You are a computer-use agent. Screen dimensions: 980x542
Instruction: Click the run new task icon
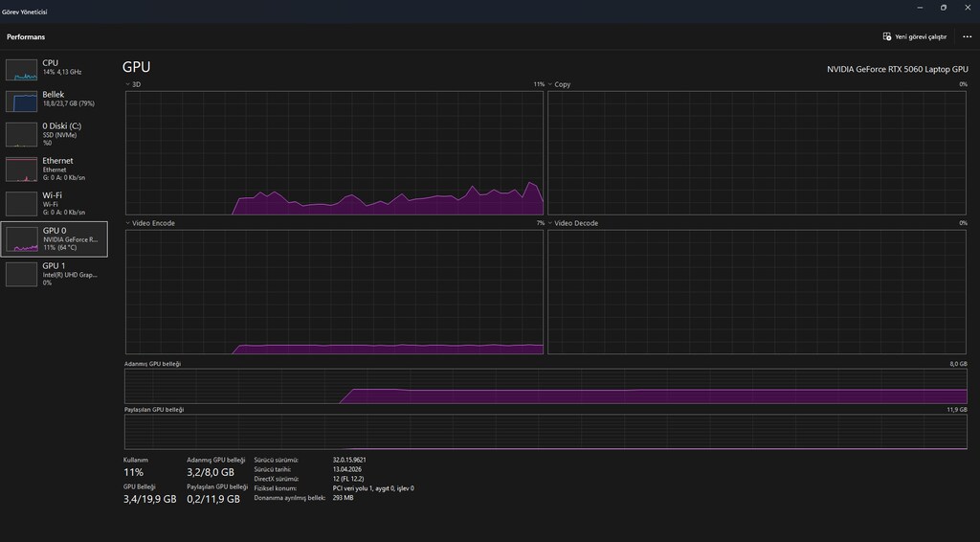(887, 37)
